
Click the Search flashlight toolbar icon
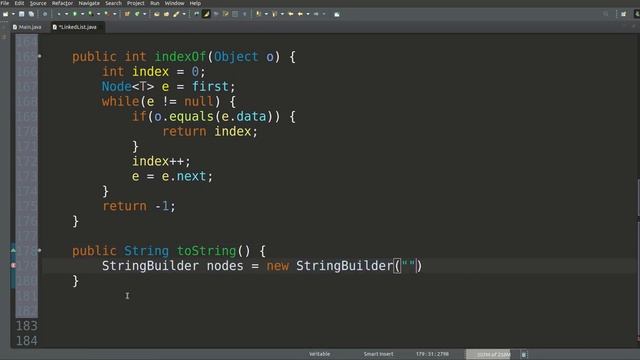176,14
